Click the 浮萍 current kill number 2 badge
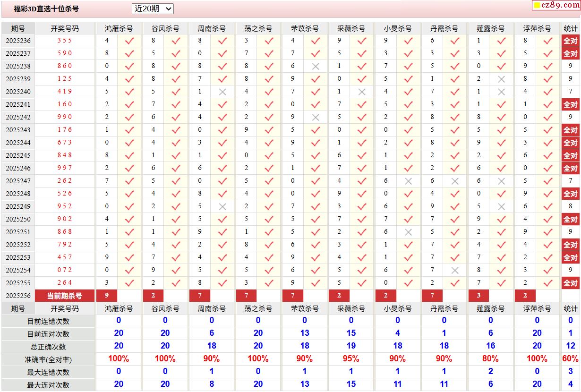The width and height of the screenshot is (581, 392). 525,296
